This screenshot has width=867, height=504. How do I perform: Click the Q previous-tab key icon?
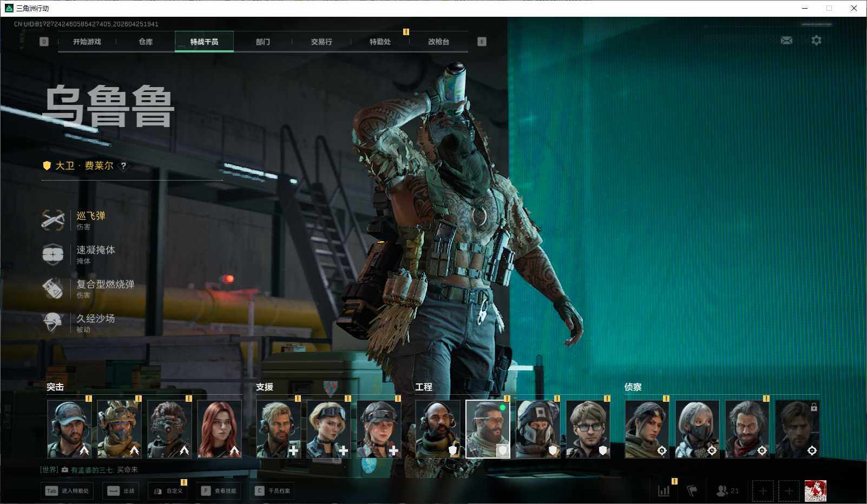pos(44,42)
